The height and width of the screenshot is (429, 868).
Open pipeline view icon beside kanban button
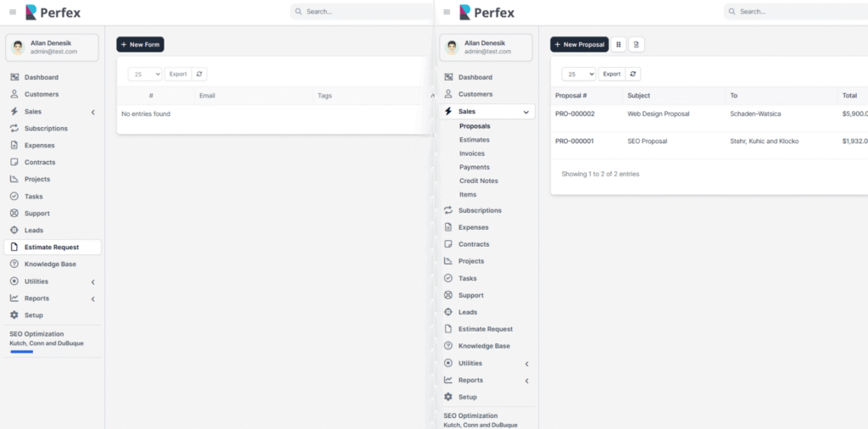pyautogui.click(x=637, y=44)
